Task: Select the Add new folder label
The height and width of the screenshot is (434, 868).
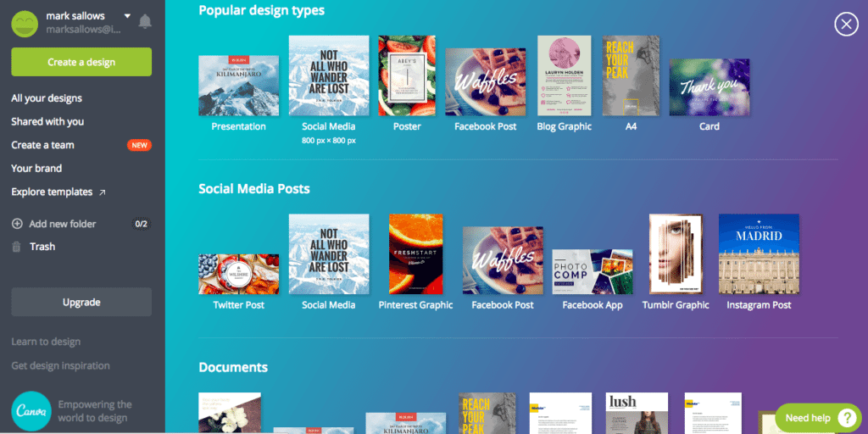Action: [63, 224]
